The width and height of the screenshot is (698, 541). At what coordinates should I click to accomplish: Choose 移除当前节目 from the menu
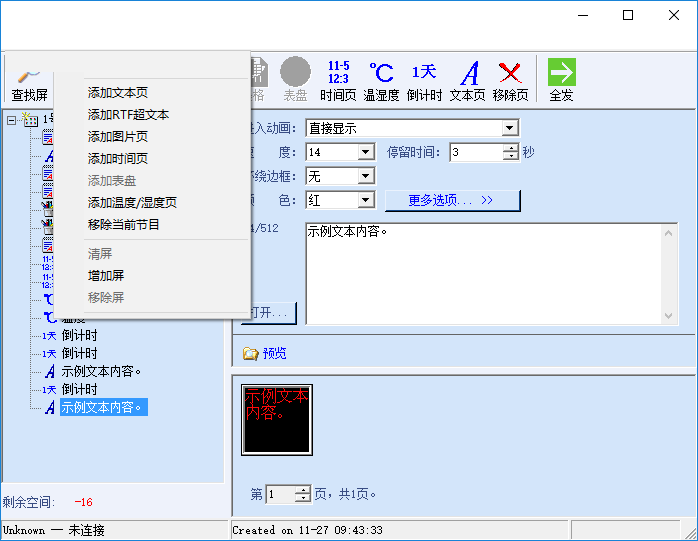point(123,224)
